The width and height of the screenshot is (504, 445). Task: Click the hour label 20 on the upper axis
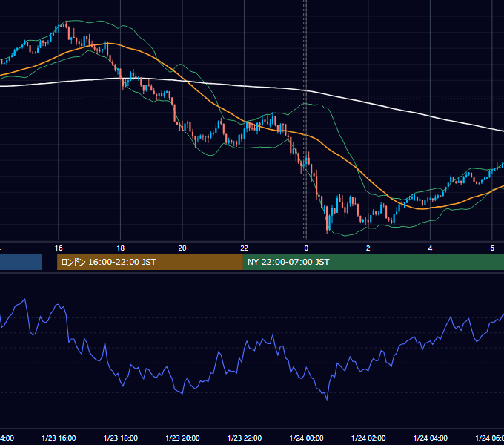click(x=182, y=248)
